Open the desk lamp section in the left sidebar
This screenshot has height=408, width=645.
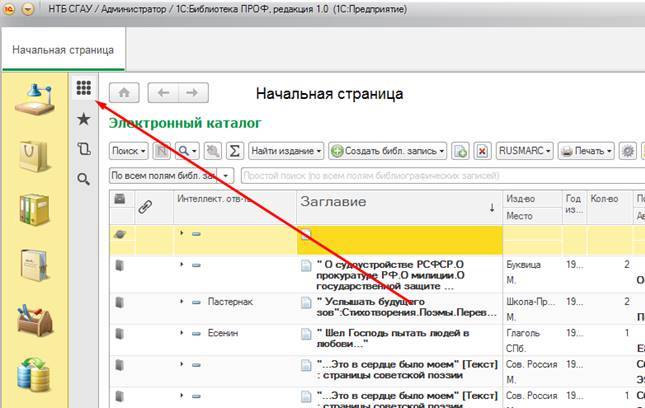coord(34,98)
